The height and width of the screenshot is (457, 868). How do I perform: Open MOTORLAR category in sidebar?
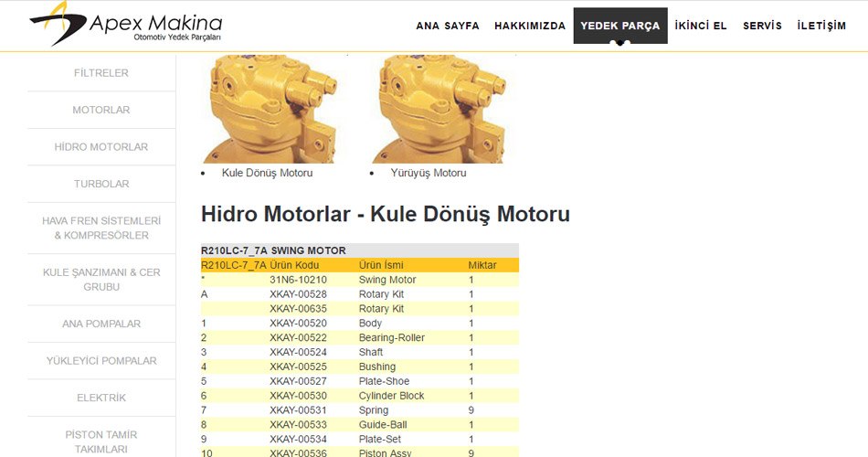click(101, 110)
